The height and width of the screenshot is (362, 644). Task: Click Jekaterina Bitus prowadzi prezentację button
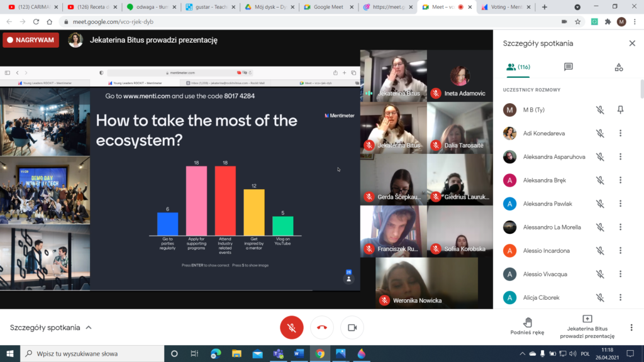(x=587, y=327)
